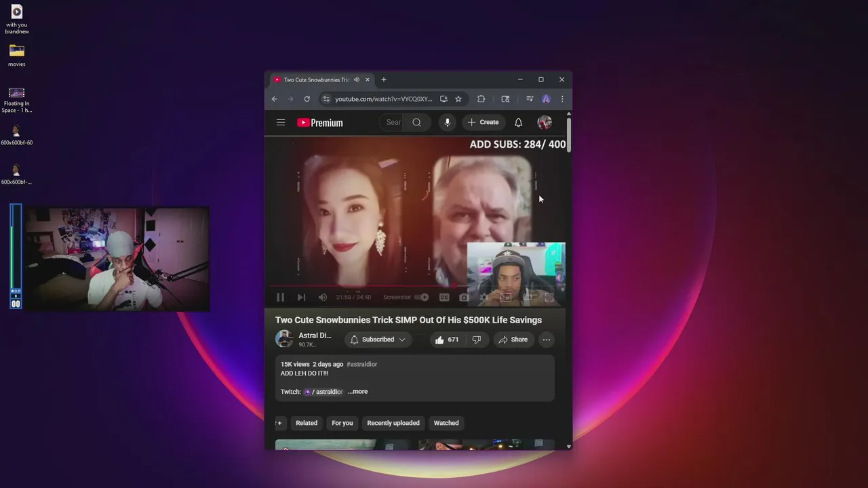868x488 pixels.
Task: Seek on the red video progress bar
Action: 416,286
